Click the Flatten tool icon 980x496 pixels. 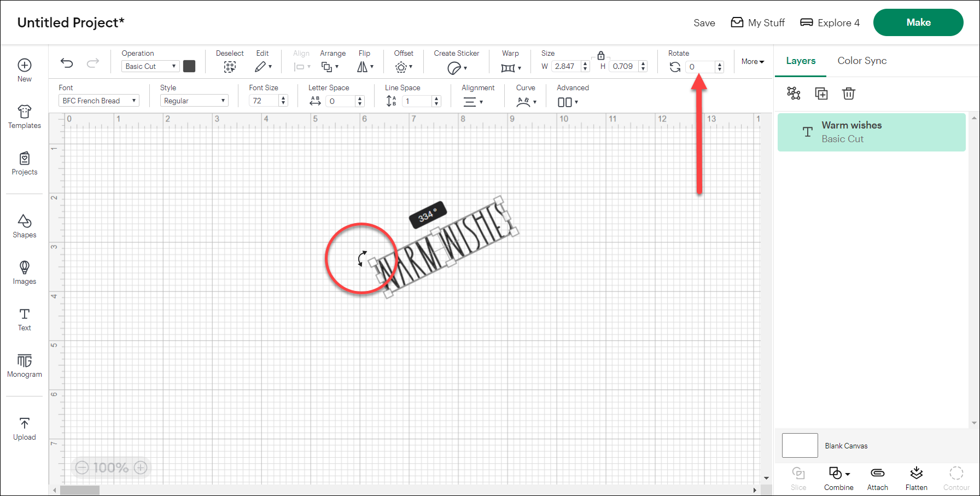point(916,477)
